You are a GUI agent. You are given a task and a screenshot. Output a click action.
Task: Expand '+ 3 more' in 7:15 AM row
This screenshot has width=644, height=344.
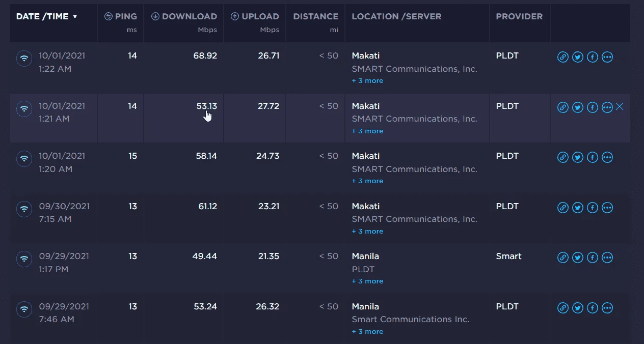coord(367,232)
